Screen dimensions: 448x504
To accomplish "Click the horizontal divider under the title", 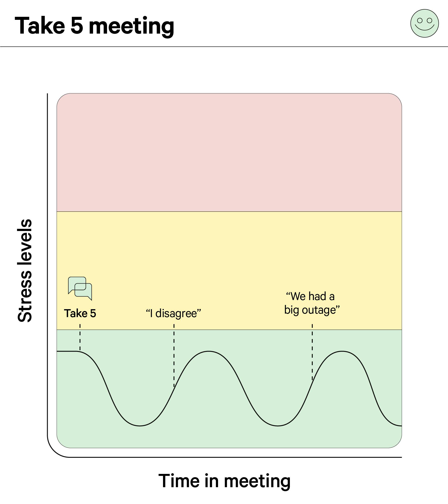I will point(224,47).
